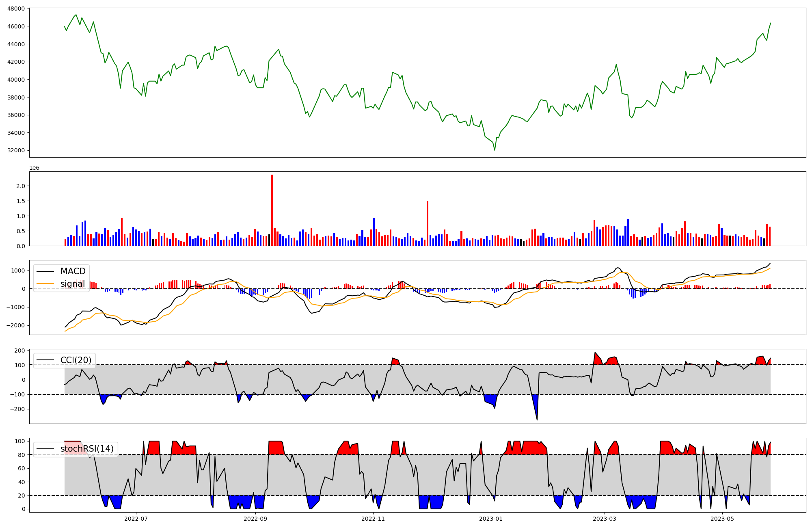Click the CCI(20) legend label
Screen dimensions: 812x528
click(x=76, y=360)
